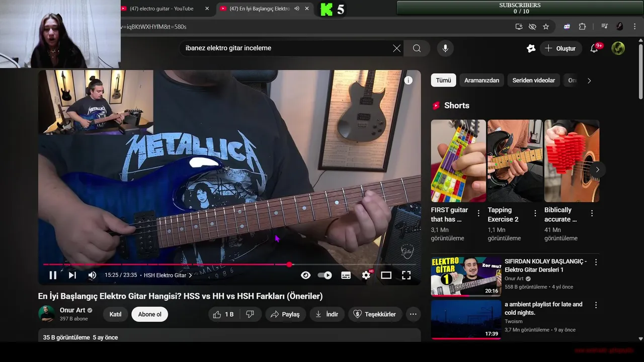Start voice search with microphone
The image size is (644, 362).
click(445, 48)
